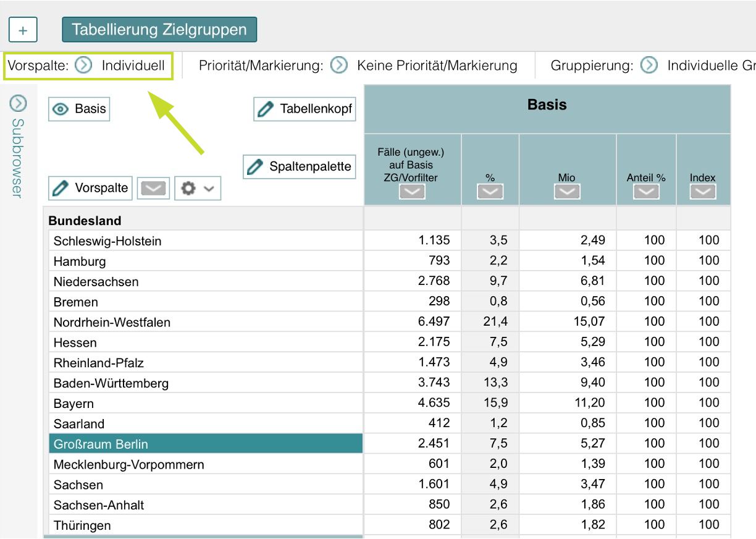Open dropdown under Fälle (ungew.) column
Image resolution: width=756 pixels, height=539 pixels.
pos(413,192)
